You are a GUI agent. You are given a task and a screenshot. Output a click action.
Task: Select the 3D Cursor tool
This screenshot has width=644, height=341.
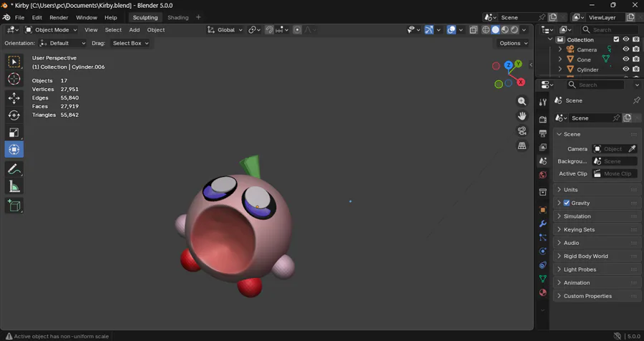pos(14,79)
